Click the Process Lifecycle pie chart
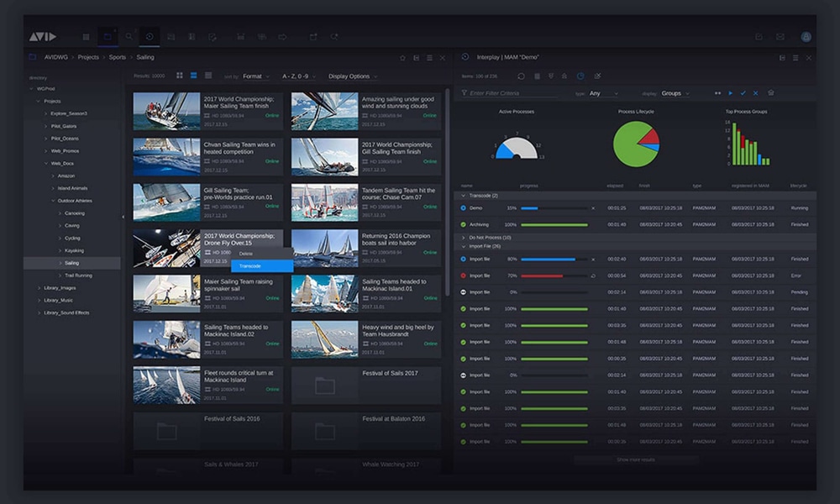 [x=636, y=144]
